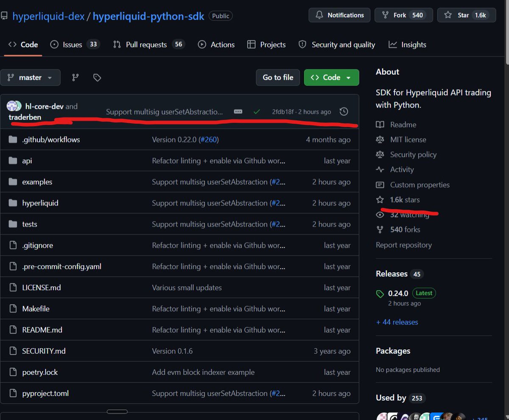The height and width of the screenshot is (420, 509).
Task: Click the folder icon beside tests
Action: tap(13, 224)
